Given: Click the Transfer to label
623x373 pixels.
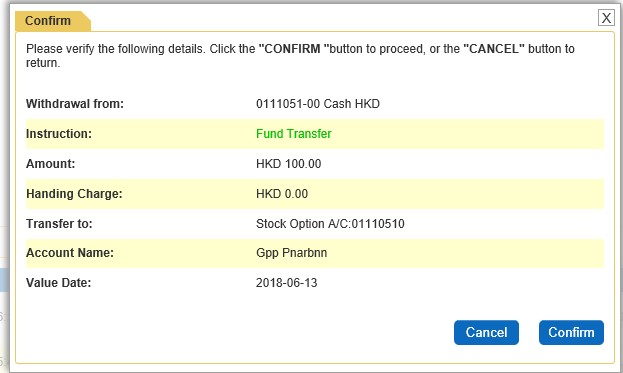Looking at the screenshot, I should (x=59, y=224).
